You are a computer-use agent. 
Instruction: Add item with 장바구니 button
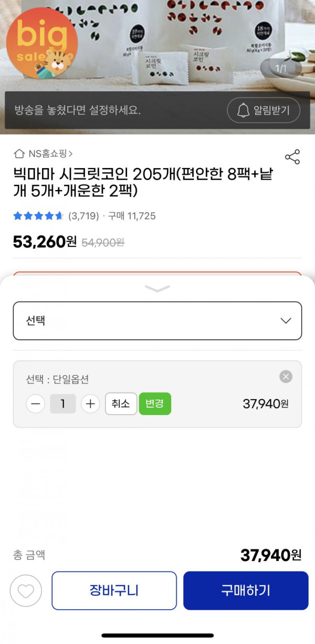click(x=114, y=590)
